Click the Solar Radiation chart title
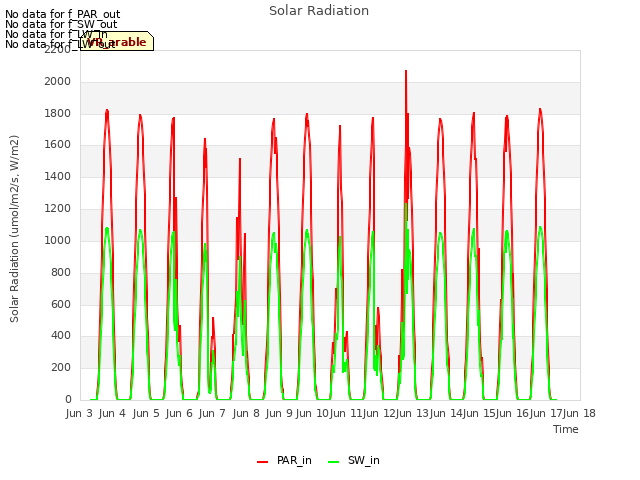Image resolution: width=640 pixels, height=480 pixels. [x=319, y=11]
